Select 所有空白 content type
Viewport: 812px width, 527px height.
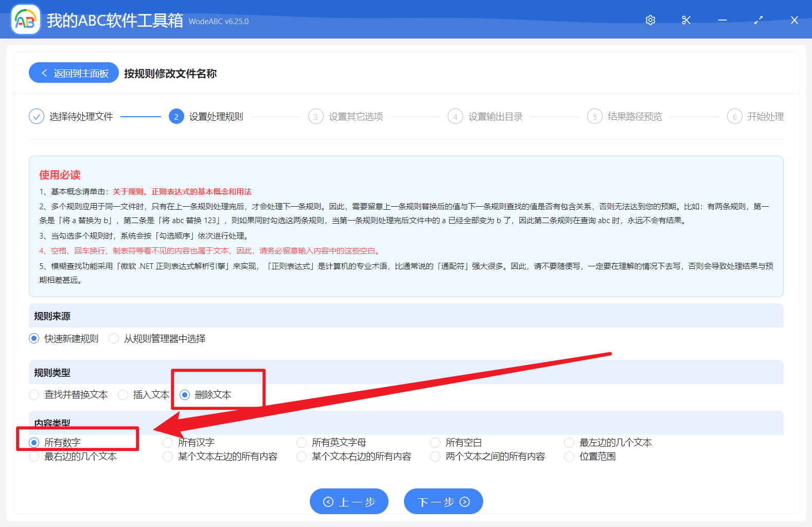point(456,442)
